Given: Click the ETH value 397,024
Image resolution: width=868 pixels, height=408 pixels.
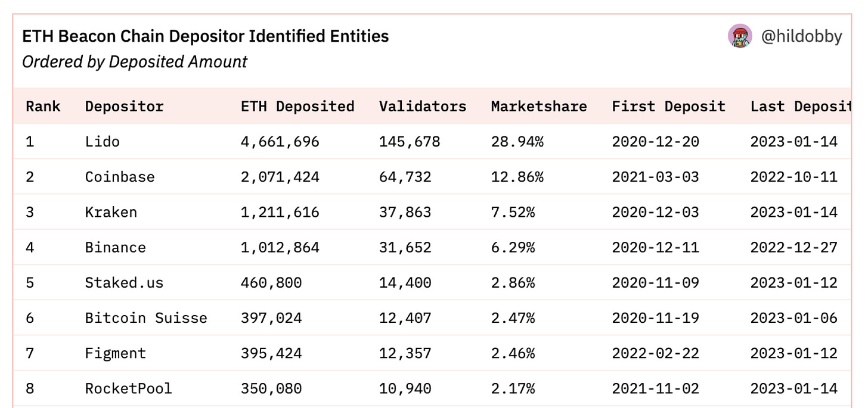Looking at the screenshot, I should click(x=271, y=317).
